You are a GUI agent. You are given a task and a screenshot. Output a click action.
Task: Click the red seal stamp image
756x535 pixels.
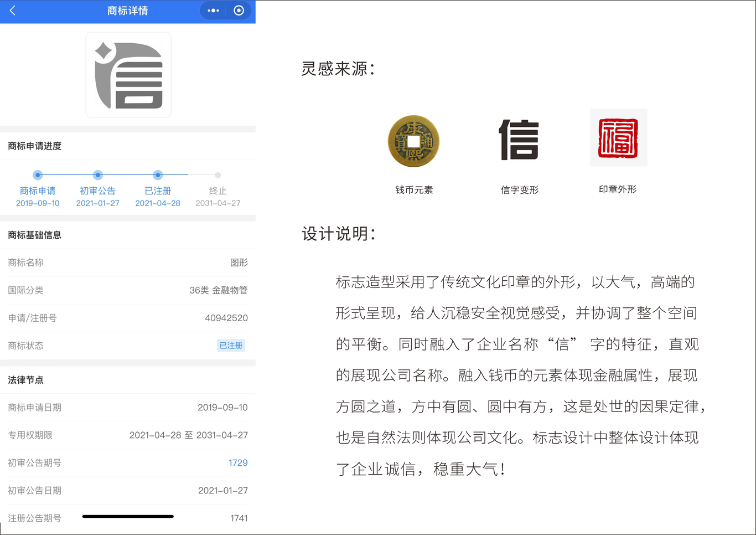tap(618, 138)
